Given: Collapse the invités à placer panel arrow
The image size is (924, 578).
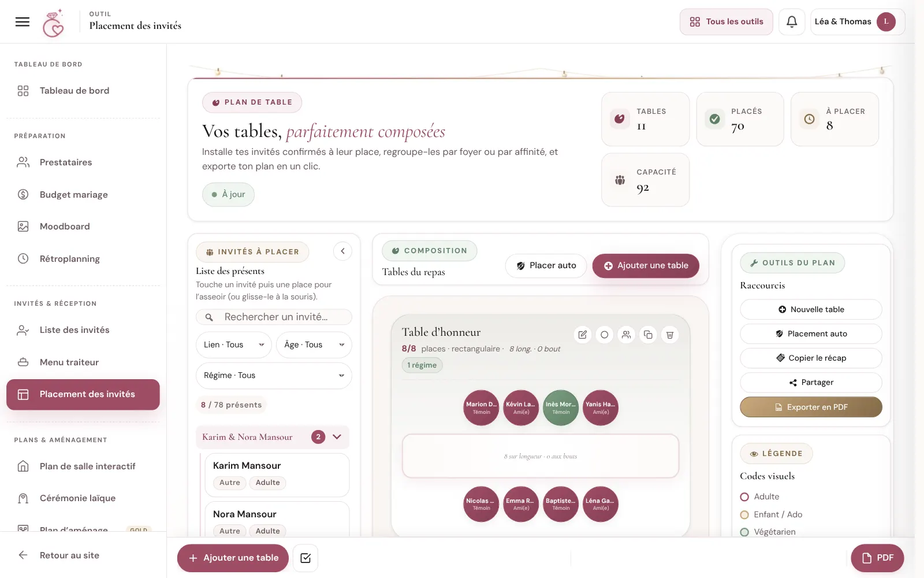Looking at the screenshot, I should [342, 251].
